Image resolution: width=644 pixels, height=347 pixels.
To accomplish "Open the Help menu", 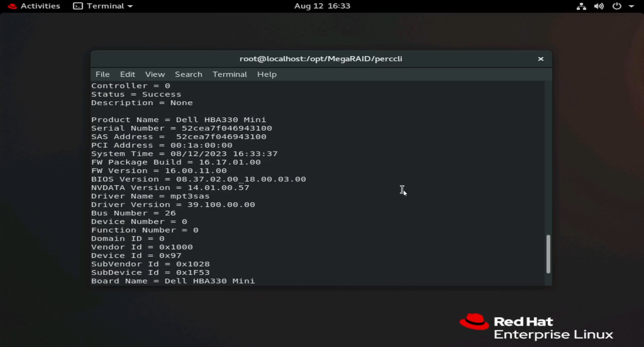I will [x=267, y=74].
